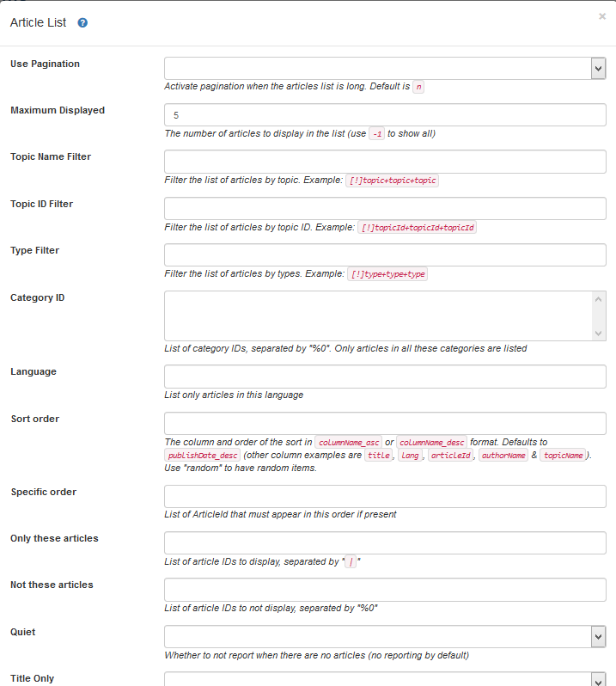
Task: Focus the Topic Name Filter input
Action: click(384, 162)
